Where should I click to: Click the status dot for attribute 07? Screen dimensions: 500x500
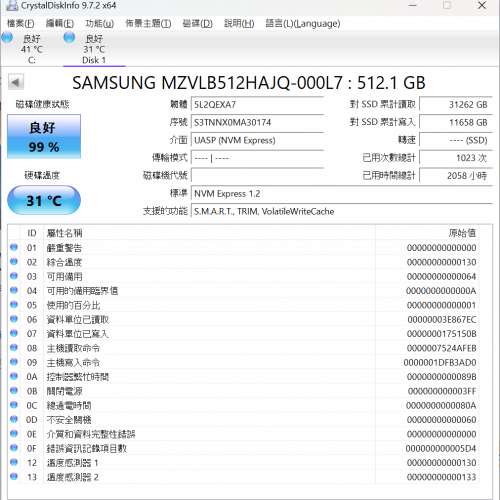point(14,333)
